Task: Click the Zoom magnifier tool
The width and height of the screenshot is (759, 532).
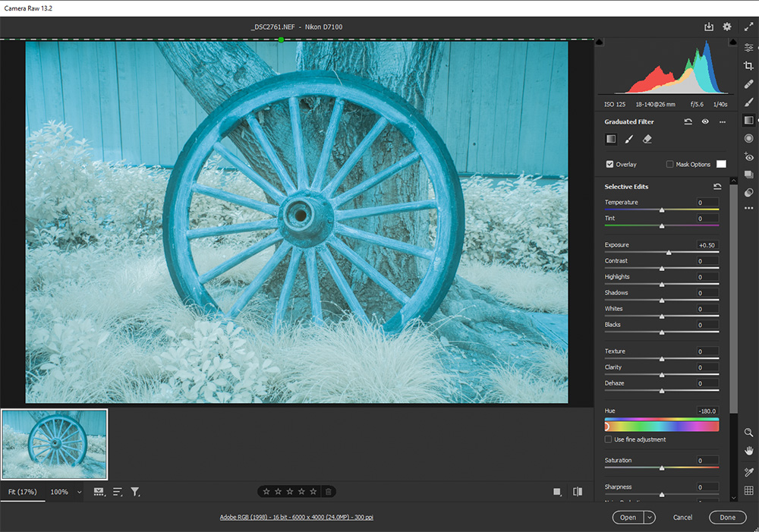Action: (749, 432)
